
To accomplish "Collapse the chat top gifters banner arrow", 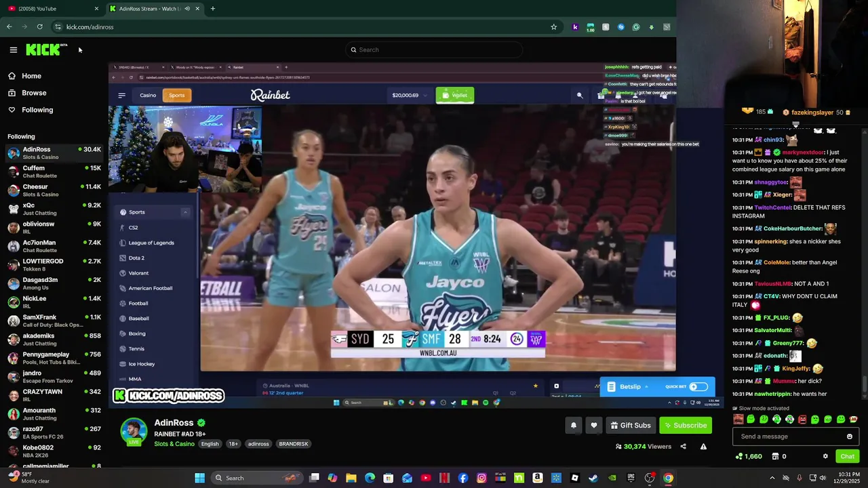I will click(x=795, y=125).
